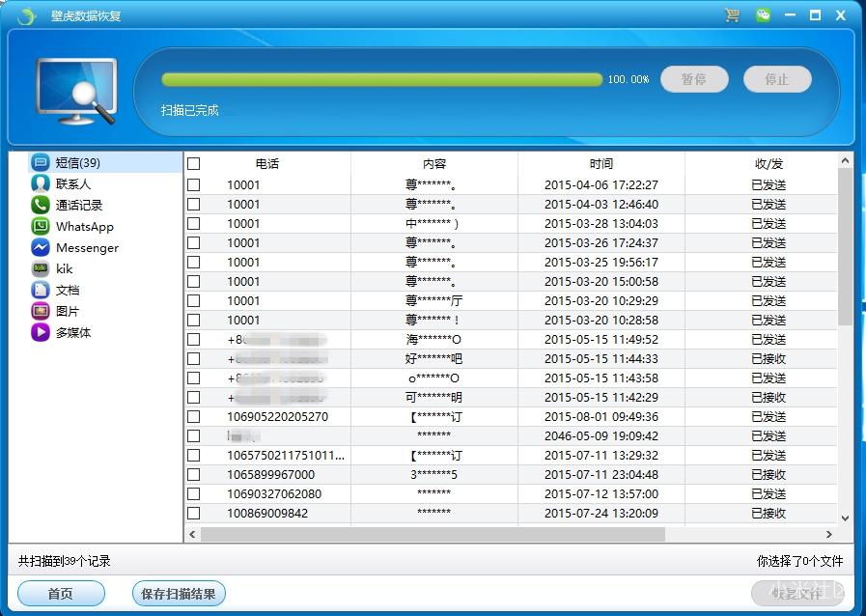This screenshot has width=866, height=616.
Task: Click the 恢复文件 recover files button
Action: 797,594
